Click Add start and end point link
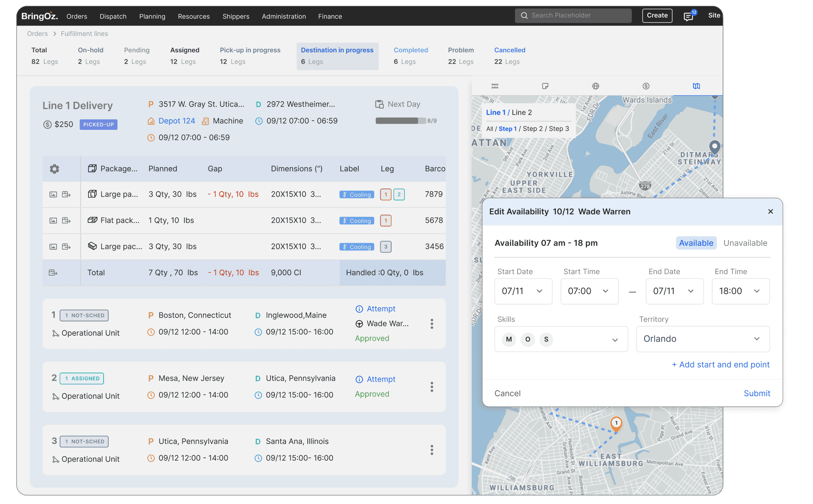The height and width of the screenshot is (504, 813). click(721, 365)
